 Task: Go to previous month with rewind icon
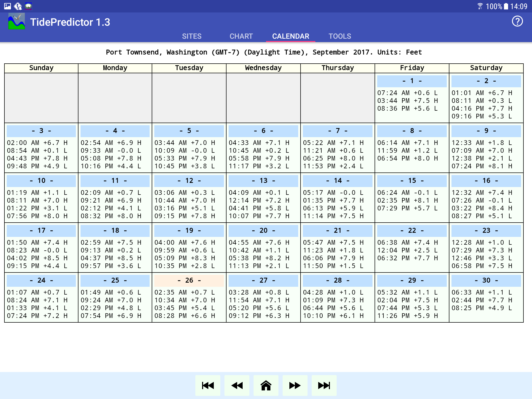click(237, 385)
